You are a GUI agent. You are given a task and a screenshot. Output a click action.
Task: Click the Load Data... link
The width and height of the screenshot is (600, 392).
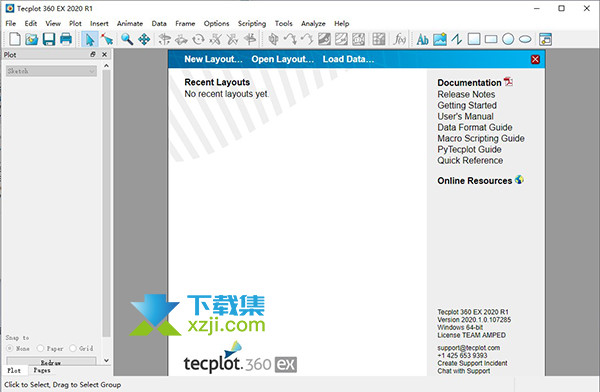coord(348,59)
